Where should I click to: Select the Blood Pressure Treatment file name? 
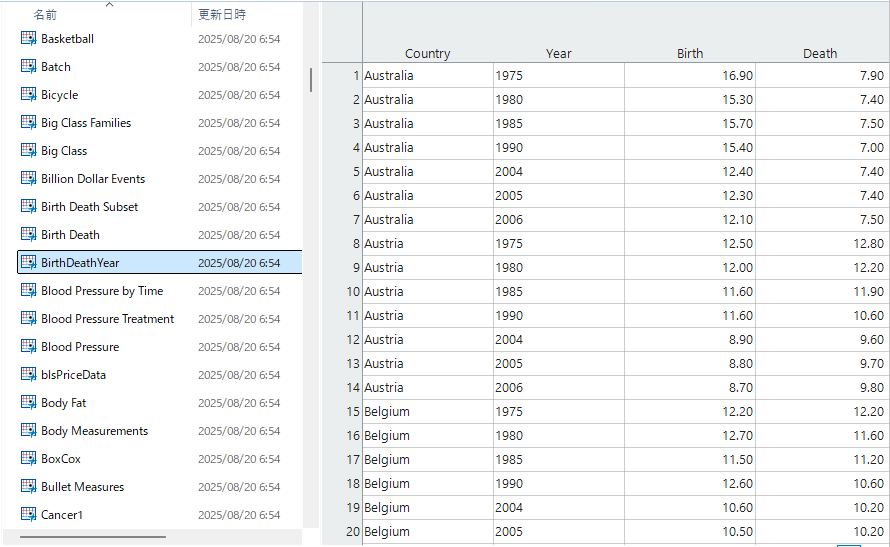pos(108,319)
